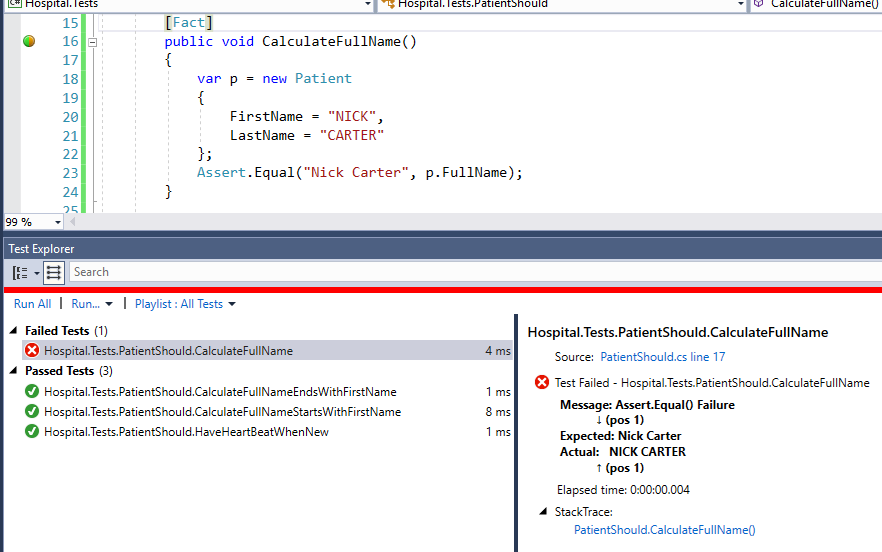Open the PatientShould.cs line 17 source link
This screenshot has width=882, height=552.
pos(663,357)
